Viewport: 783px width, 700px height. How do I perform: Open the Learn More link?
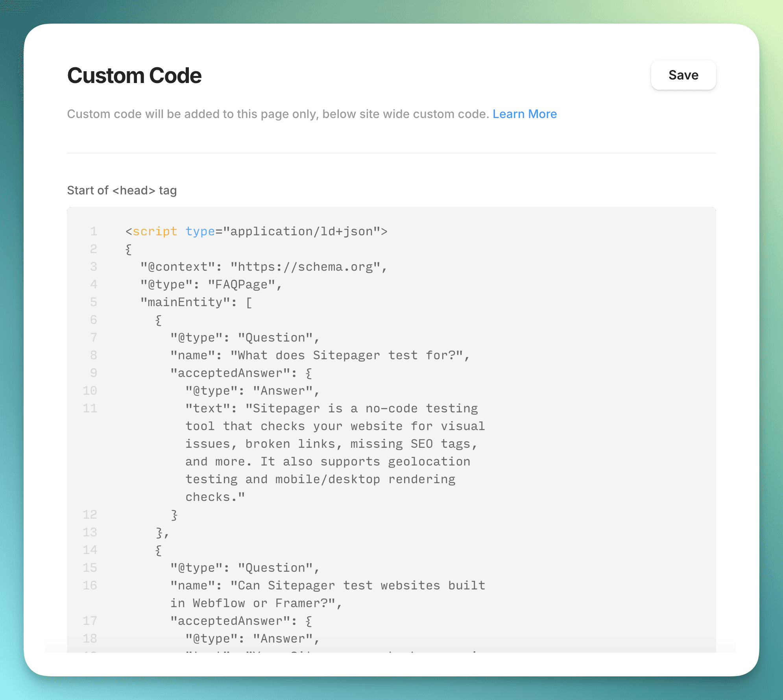tap(525, 114)
